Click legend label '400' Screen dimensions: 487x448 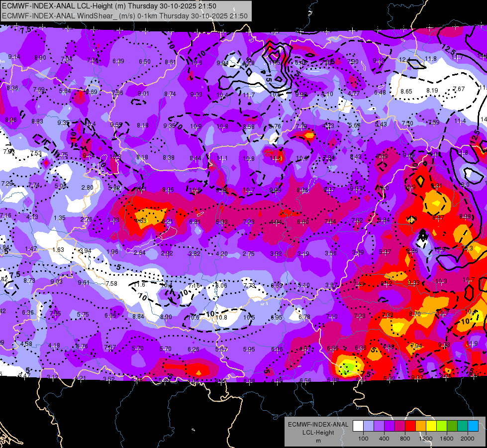(x=384, y=439)
